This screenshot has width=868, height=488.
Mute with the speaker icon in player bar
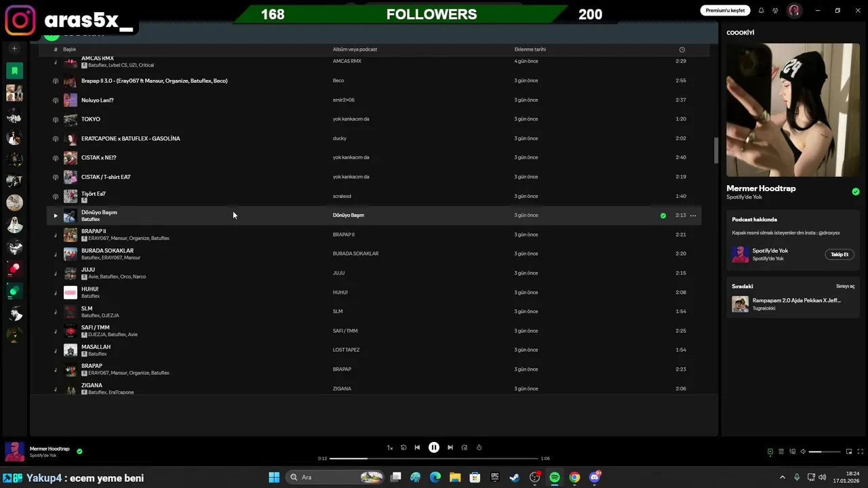803,451
